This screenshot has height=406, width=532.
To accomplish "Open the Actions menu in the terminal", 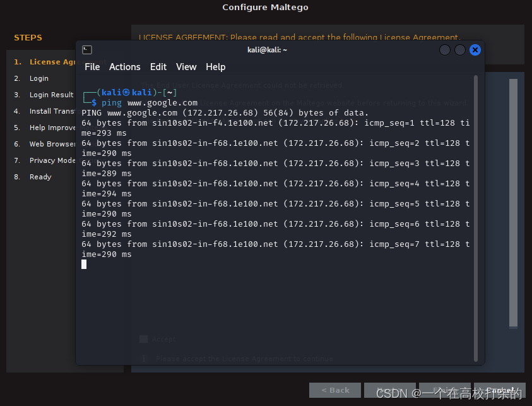I will pos(124,67).
